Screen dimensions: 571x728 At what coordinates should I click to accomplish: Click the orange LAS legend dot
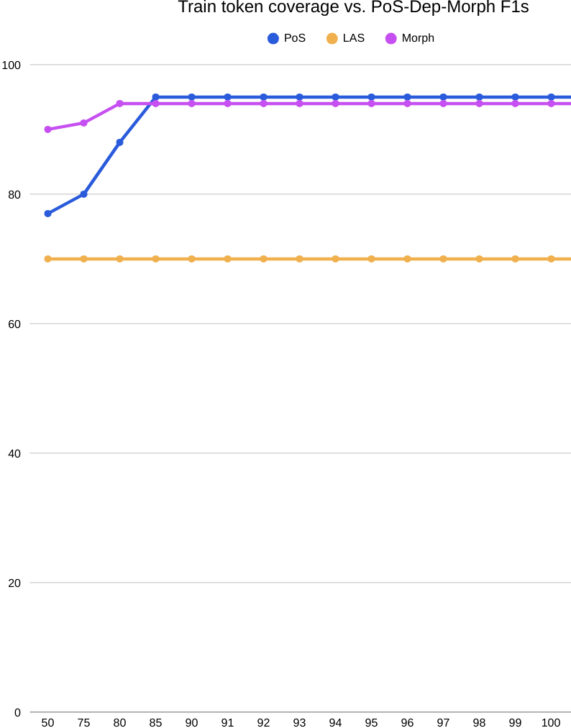click(x=332, y=39)
